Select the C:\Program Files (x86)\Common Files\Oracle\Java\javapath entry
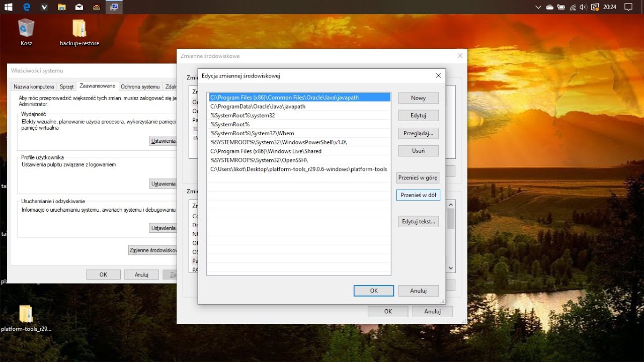 [299, 98]
